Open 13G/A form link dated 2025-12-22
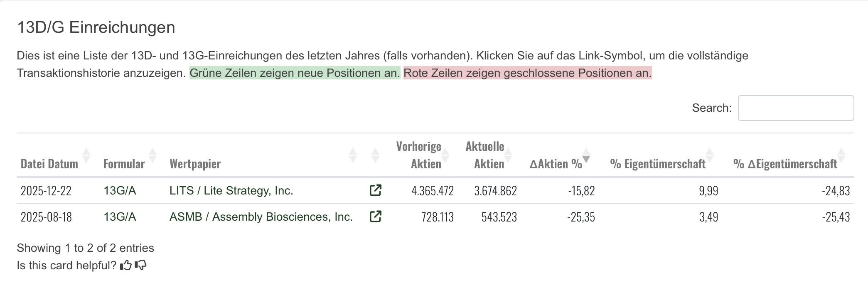Viewport: 868px width, 288px height. [120, 190]
